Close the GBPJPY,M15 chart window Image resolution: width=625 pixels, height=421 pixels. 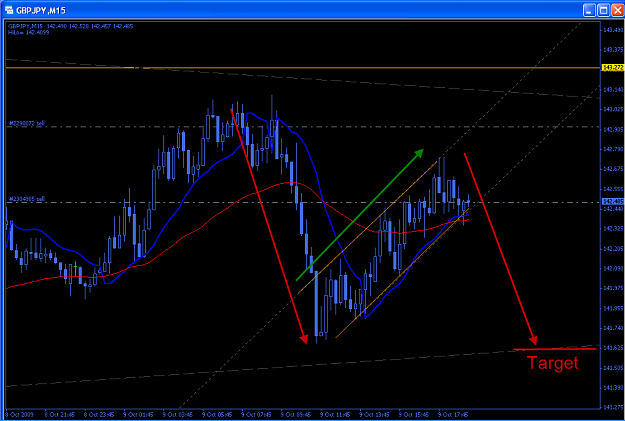(x=617, y=10)
